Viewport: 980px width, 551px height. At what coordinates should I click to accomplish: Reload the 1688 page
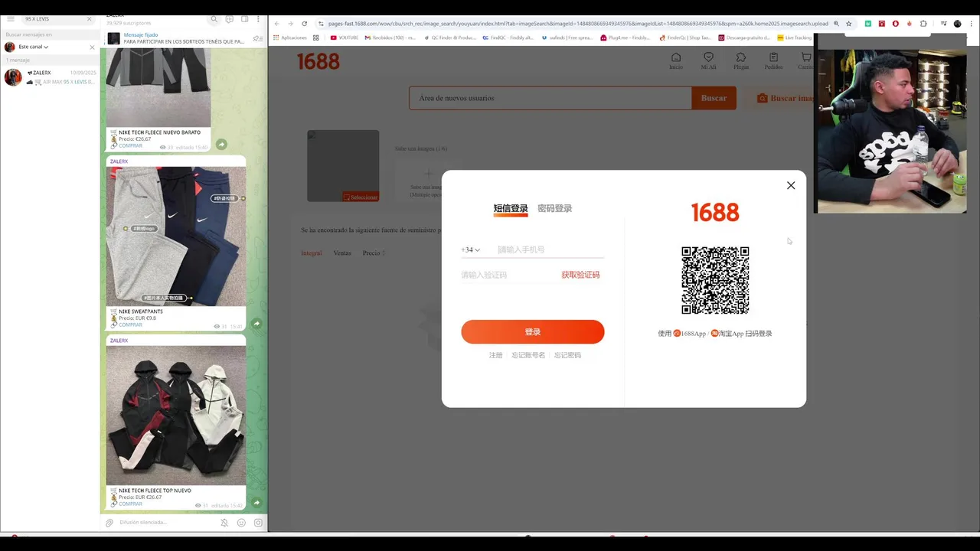[304, 24]
